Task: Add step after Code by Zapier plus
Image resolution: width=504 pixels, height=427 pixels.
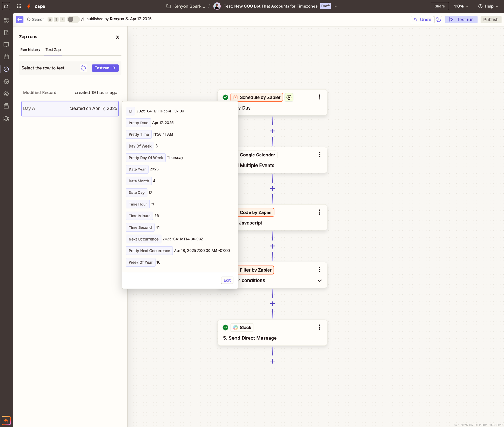Action: (273, 246)
